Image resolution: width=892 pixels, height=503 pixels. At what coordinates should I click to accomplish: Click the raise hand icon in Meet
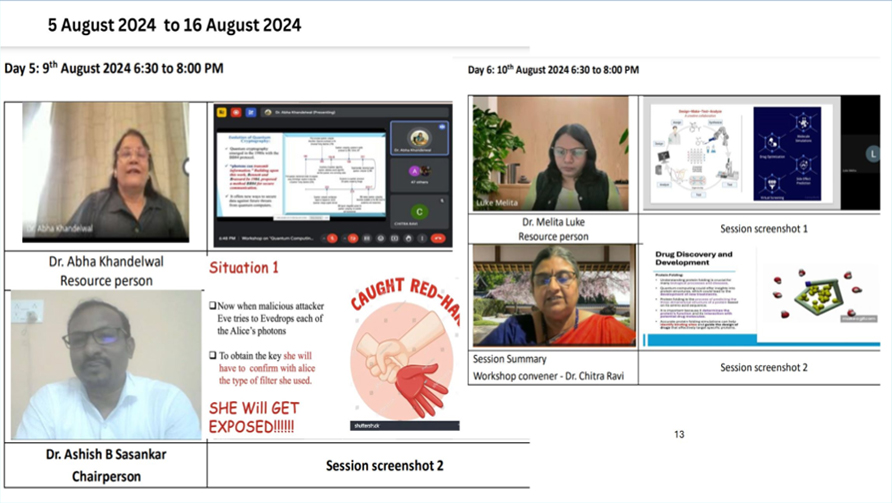pyautogui.click(x=408, y=238)
